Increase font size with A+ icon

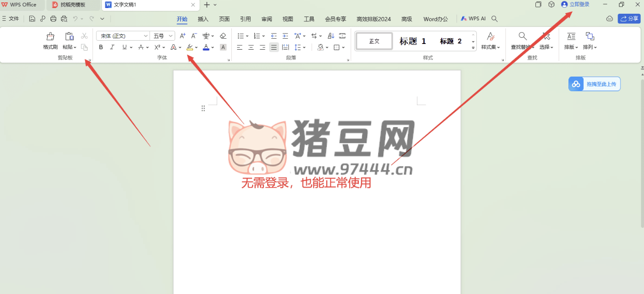click(183, 36)
